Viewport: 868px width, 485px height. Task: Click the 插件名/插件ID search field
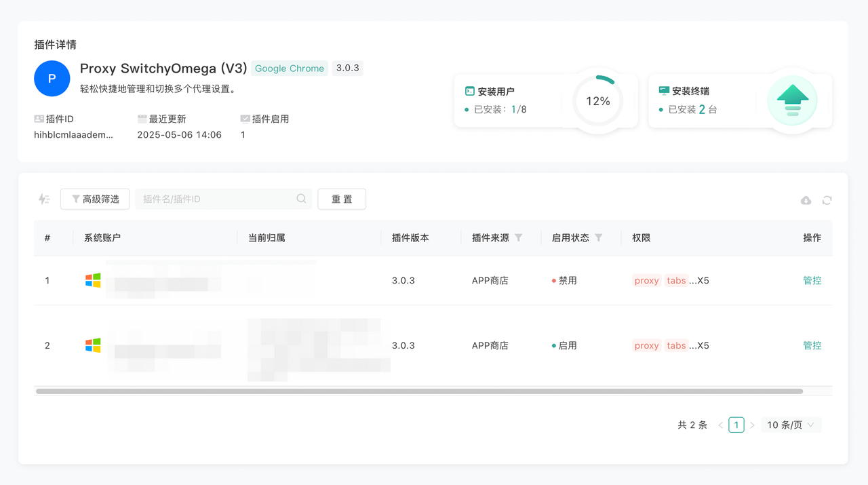pos(217,199)
